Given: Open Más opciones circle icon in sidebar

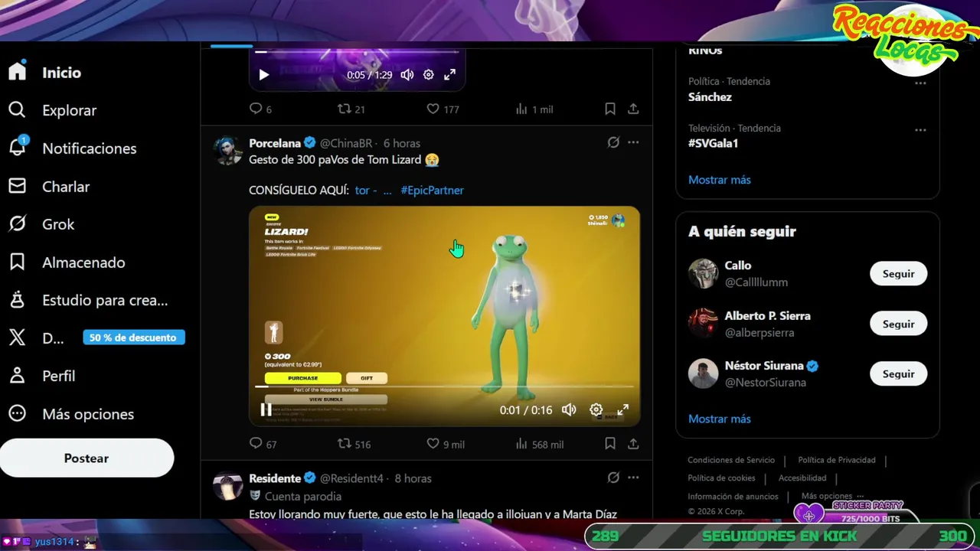Looking at the screenshot, I should 17,414.
